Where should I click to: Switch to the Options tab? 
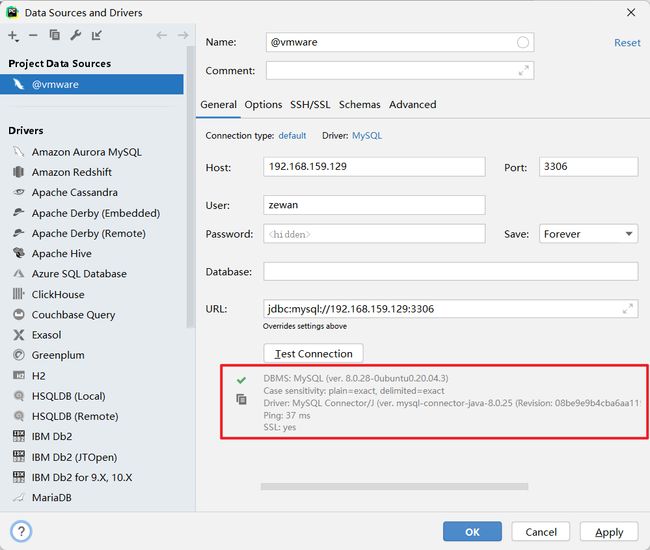[x=263, y=104]
